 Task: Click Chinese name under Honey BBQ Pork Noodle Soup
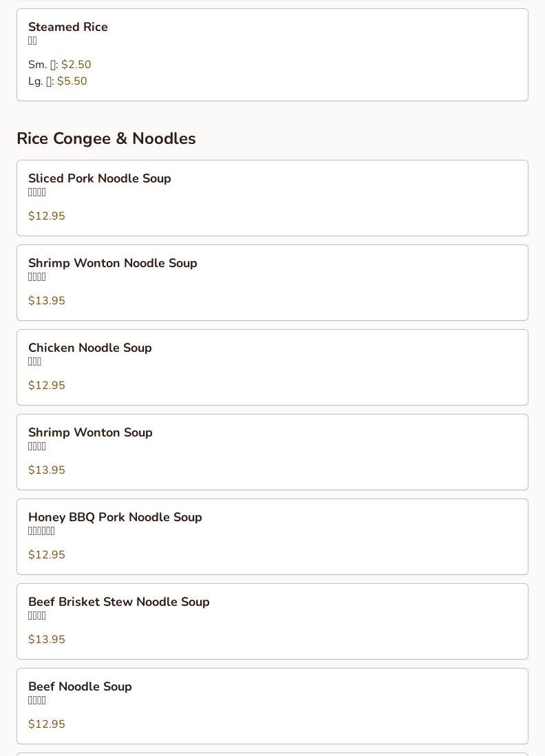[x=41, y=532]
